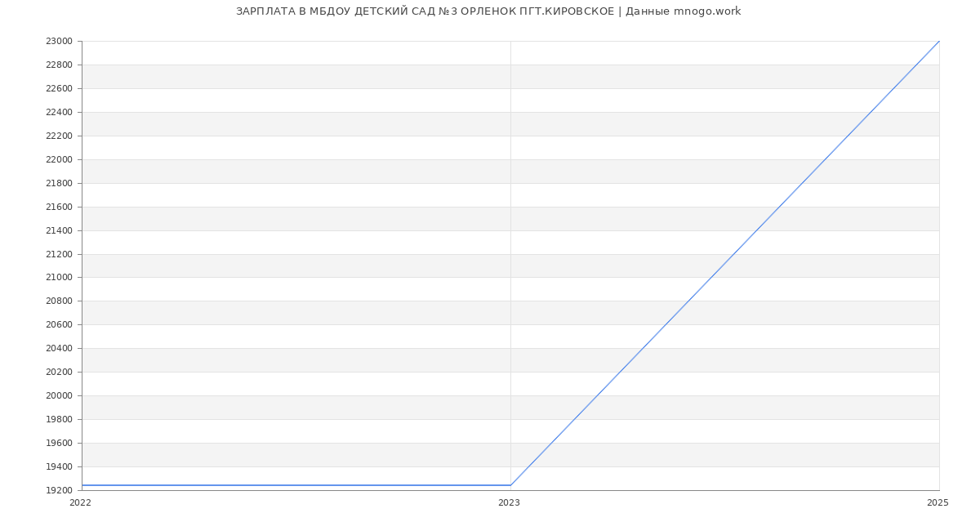This screenshot has height=531, width=980.
Task: Click the 21000 y-axis label
Action: point(59,278)
